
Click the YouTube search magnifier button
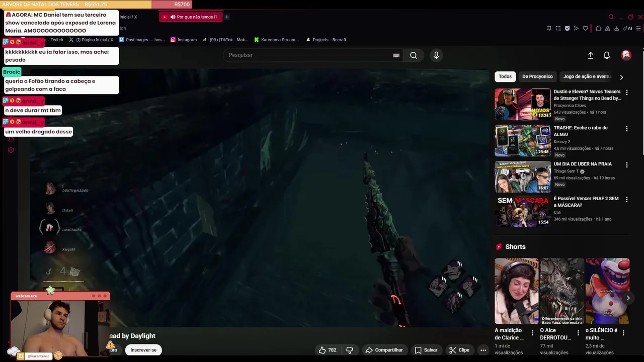point(414,55)
